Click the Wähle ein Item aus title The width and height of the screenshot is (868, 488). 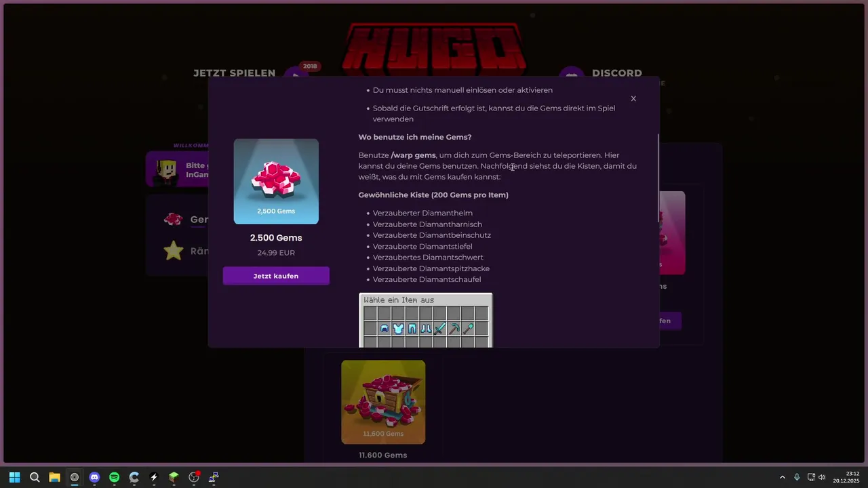pyautogui.click(x=399, y=300)
